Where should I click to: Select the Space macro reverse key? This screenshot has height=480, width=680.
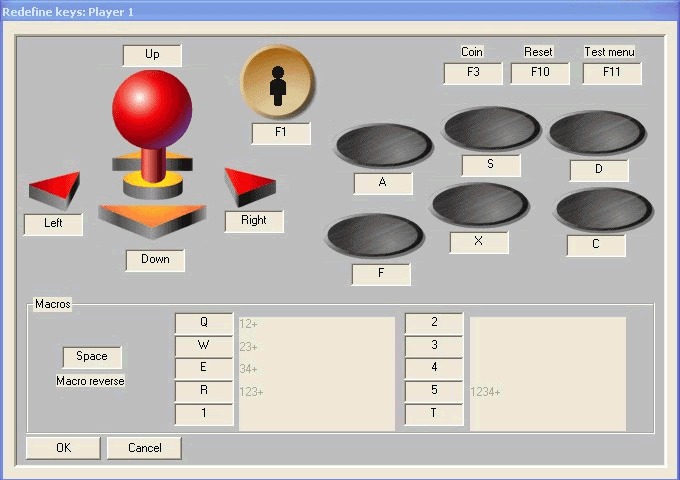92,357
